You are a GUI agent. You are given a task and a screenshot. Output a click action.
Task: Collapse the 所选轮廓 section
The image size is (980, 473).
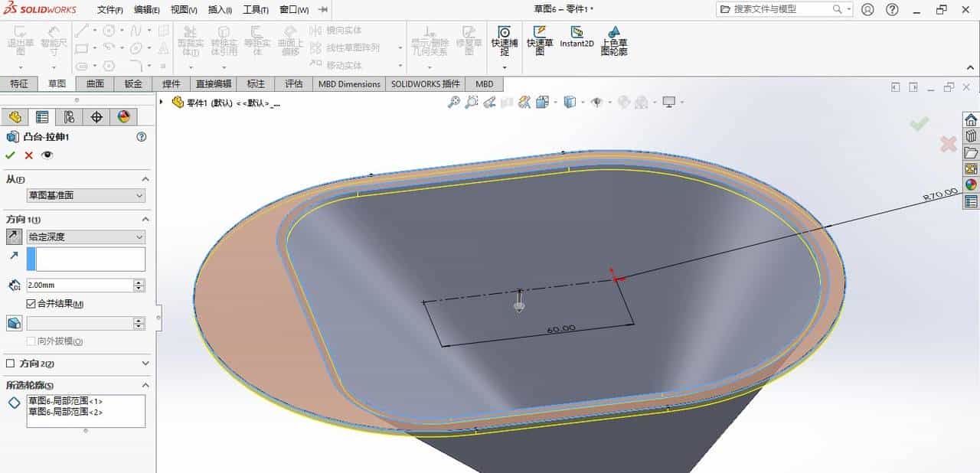coord(145,385)
